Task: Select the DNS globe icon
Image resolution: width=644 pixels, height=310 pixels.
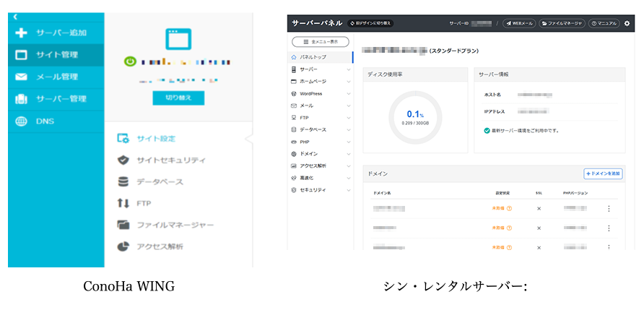Action: [21, 121]
